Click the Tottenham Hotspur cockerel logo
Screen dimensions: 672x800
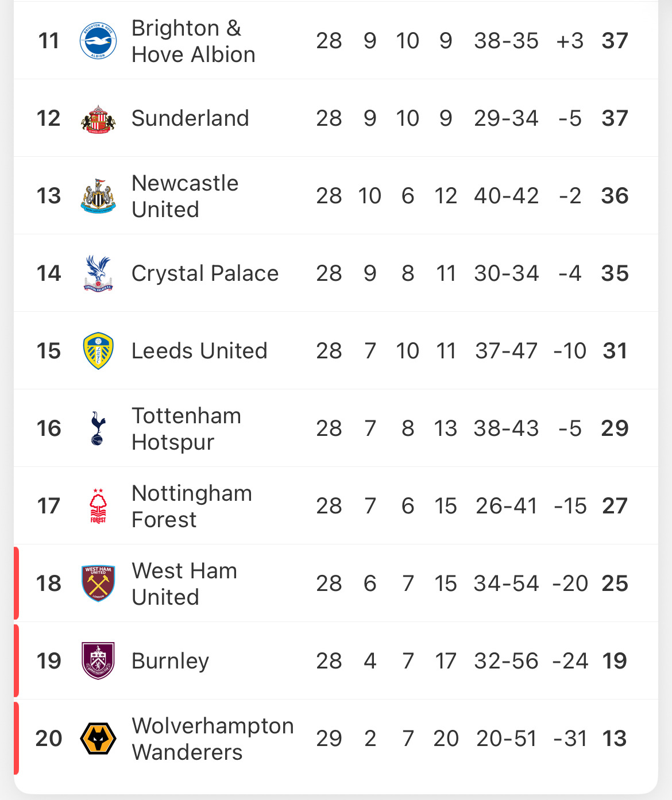(98, 428)
